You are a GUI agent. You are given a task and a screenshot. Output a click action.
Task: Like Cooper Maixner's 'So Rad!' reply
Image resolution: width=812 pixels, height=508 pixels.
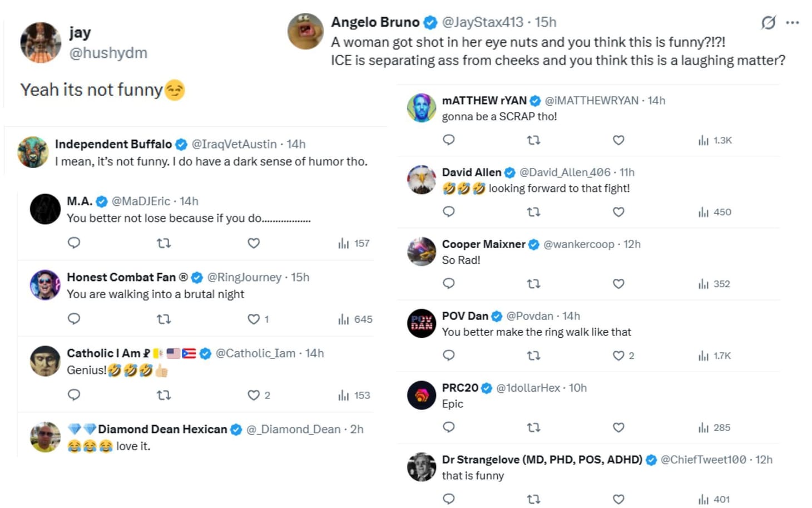[618, 284]
